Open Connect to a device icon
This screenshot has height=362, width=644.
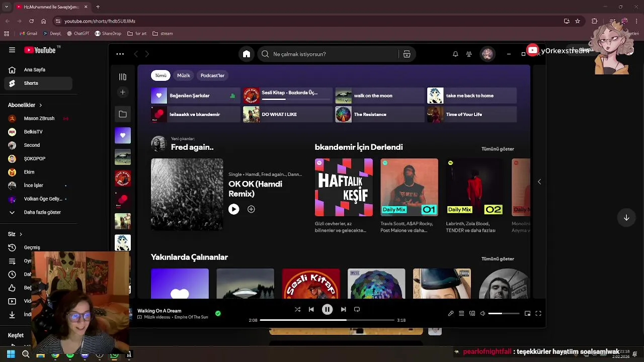click(472, 314)
